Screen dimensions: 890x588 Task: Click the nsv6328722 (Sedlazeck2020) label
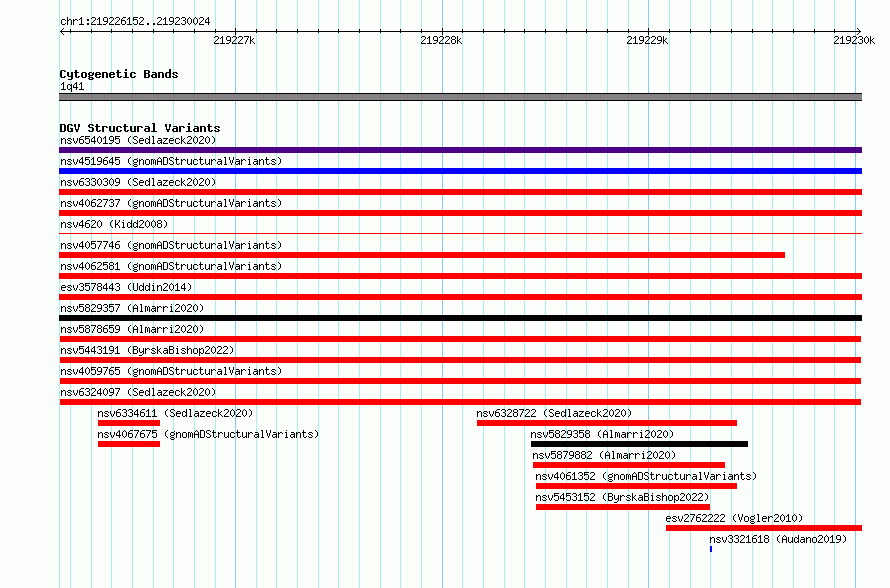click(x=554, y=413)
